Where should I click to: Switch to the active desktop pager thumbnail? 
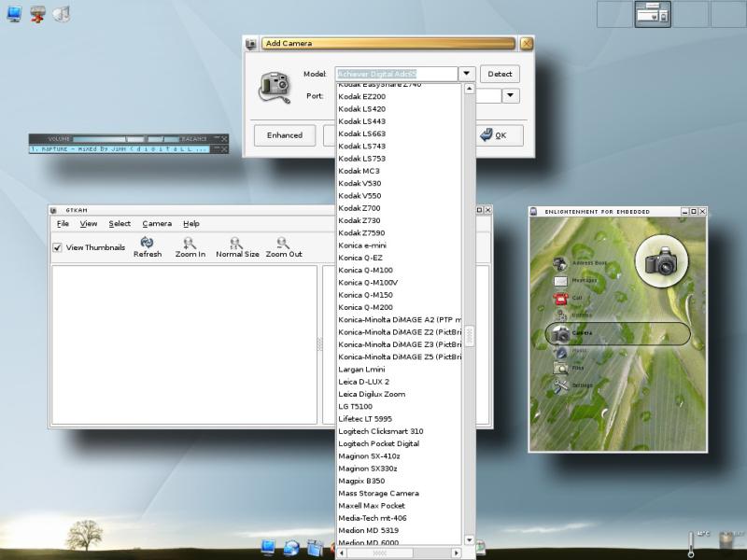click(x=653, y=14)
